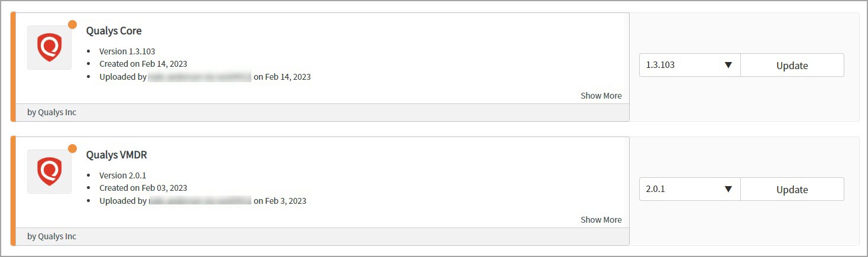Click the Qualys Core shield logo
868x257 pixels.
pos(50,47)
